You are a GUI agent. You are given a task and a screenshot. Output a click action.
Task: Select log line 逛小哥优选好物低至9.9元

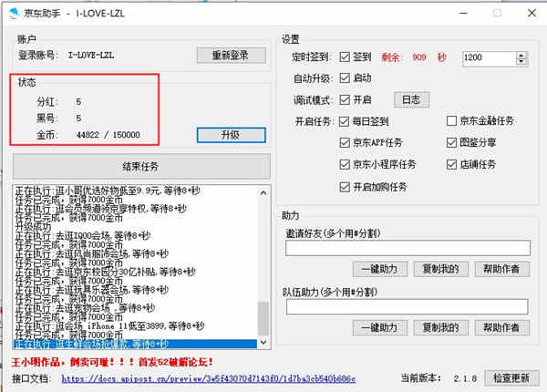tap(108, 191)
